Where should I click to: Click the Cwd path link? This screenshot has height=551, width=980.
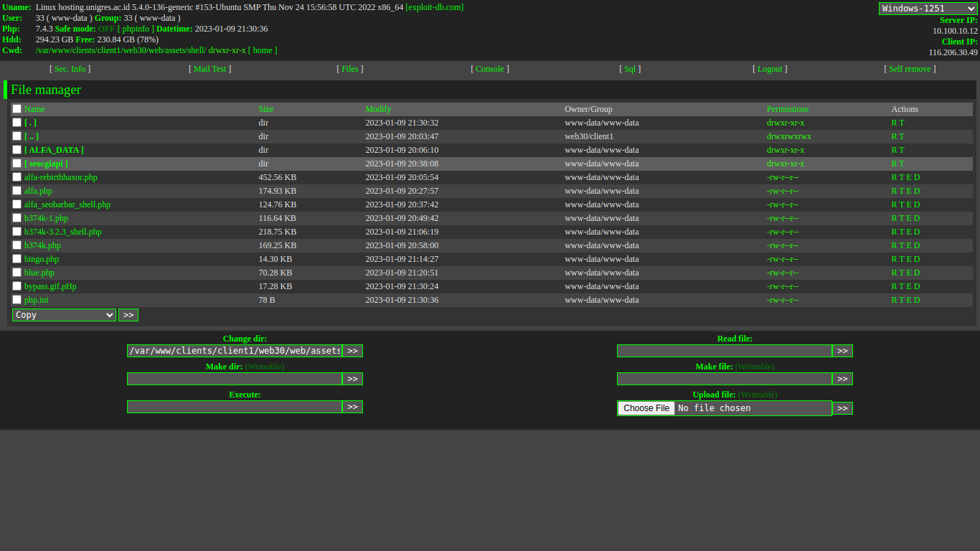[x=121, y=50]
